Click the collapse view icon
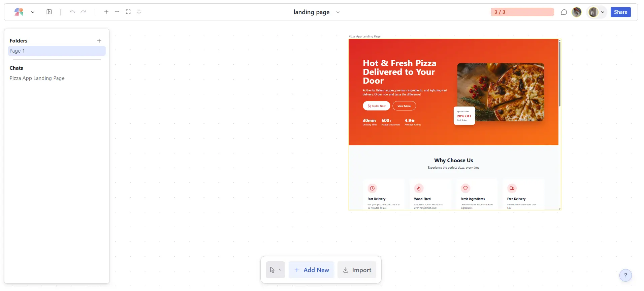The height and width of the screenshot is (291, 644). (139, 12)
